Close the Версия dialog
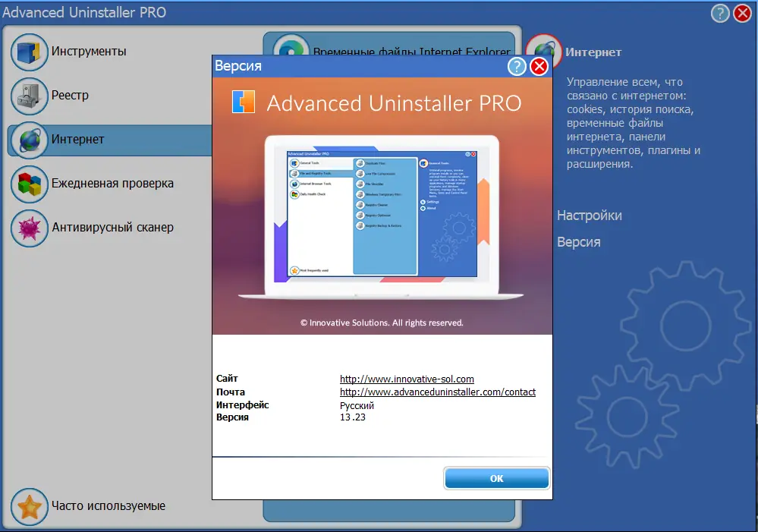758x532 pixels. tap(539, 66)
